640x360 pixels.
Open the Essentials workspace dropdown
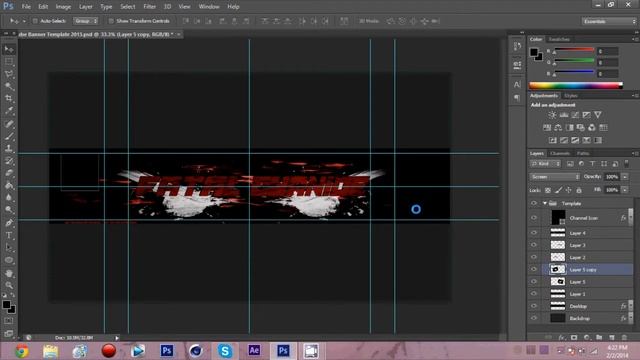point(609,21)
